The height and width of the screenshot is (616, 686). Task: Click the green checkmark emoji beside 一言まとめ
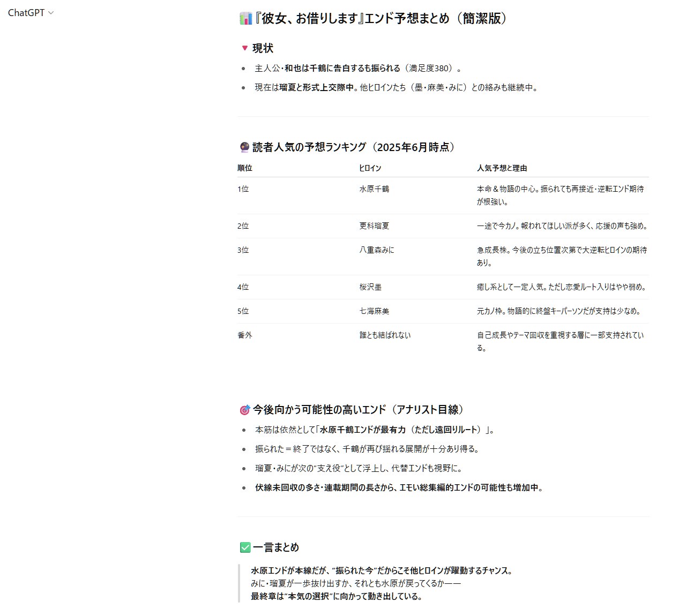[245, 547]
